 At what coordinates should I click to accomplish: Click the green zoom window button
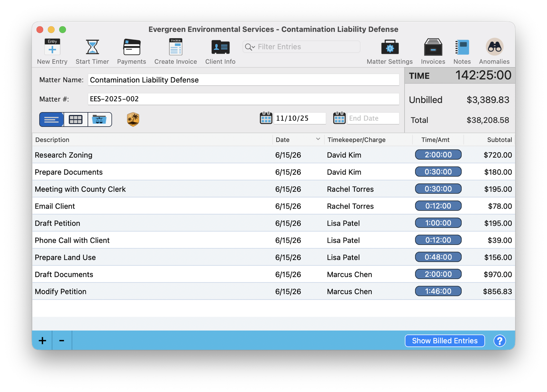tap(63, 29)
